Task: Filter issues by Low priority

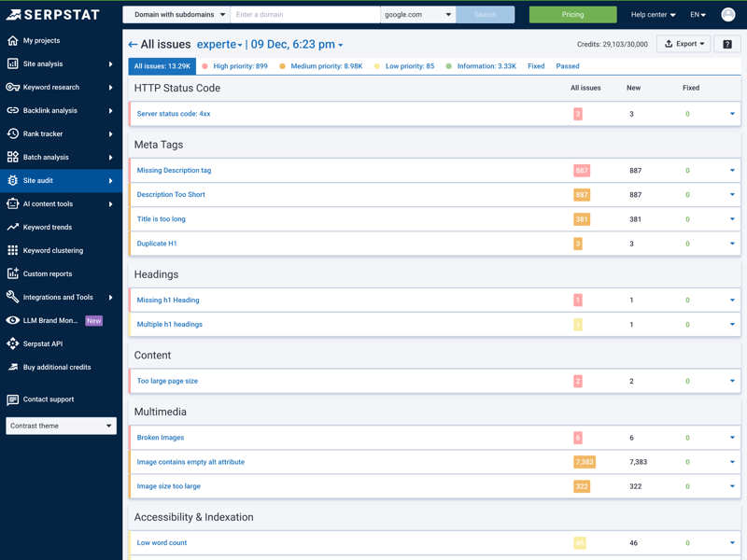Action: [x=408, y=66]
